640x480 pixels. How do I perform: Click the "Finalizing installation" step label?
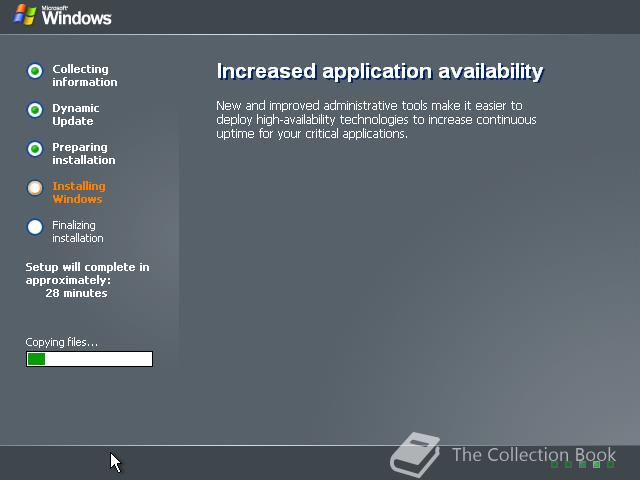pyautogui.click(x=78, y=231)
